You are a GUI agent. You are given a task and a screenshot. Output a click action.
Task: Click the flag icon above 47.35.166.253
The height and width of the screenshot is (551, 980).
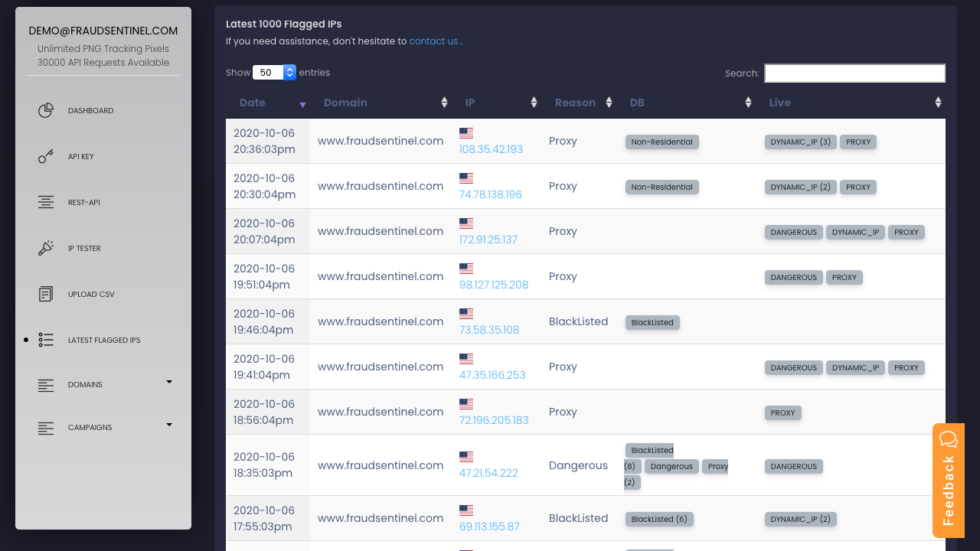coord(466,358)
